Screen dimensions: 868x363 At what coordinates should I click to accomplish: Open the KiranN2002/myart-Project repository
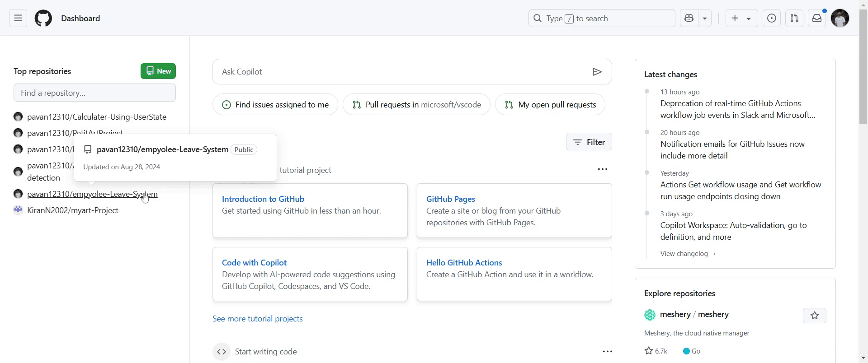coord(73,210)
